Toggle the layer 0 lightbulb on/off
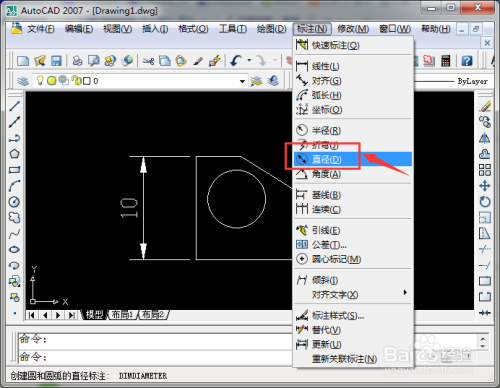The image size is (500, 388). tap(40, 80)
